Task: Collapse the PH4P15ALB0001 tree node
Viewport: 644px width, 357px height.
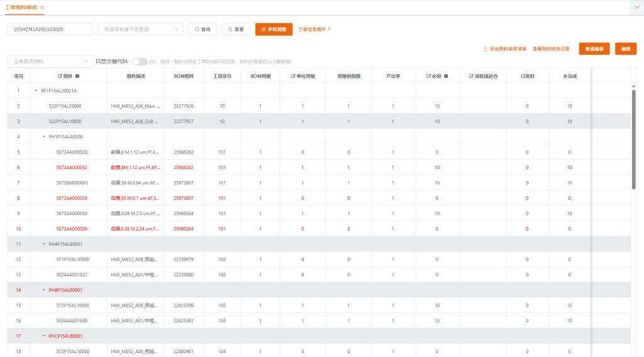Action: 43,244
